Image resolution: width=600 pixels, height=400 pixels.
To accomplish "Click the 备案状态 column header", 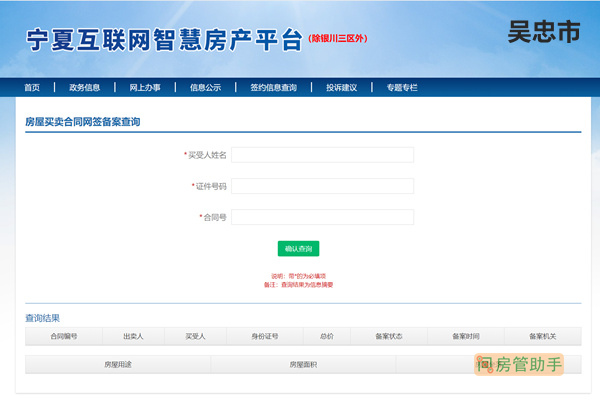I will pyautogui.click(x=389, y=336).
